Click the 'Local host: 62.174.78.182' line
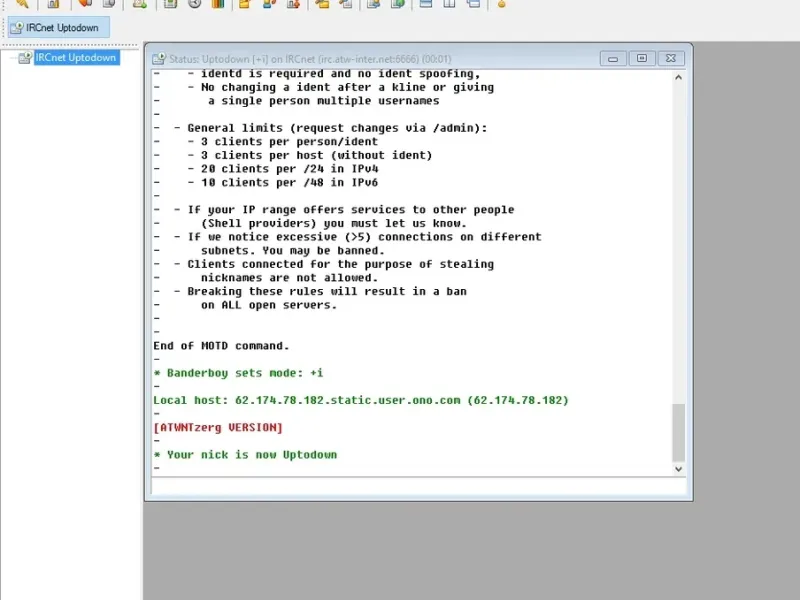 (x=361, y=400)
